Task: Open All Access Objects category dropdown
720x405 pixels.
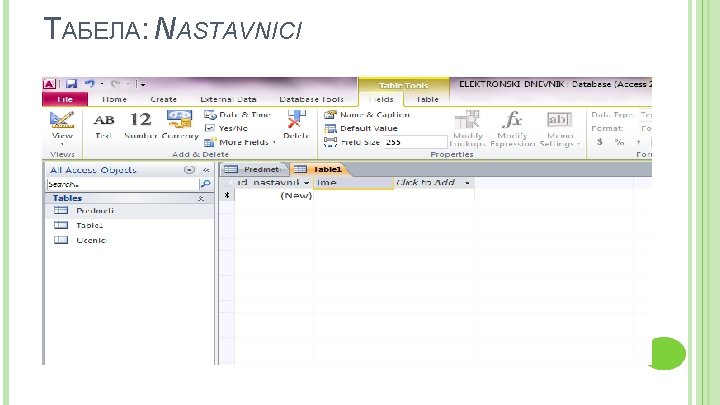Action: pos(189,170)
